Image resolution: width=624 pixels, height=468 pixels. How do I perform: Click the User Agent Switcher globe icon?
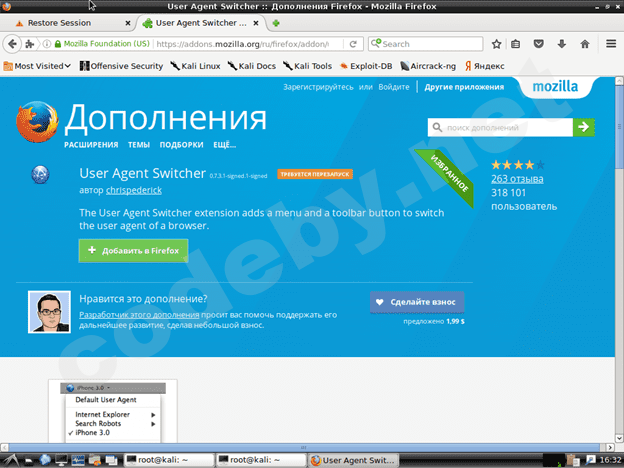point(40,174)
